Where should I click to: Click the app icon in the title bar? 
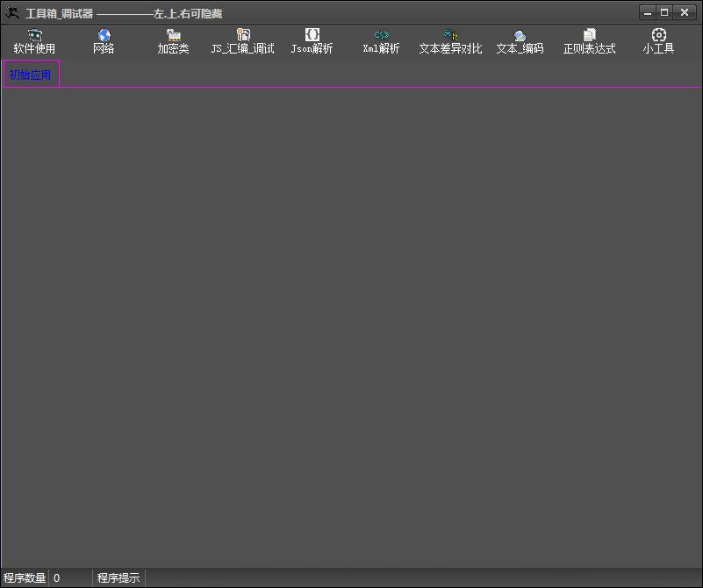click(12, 13)
